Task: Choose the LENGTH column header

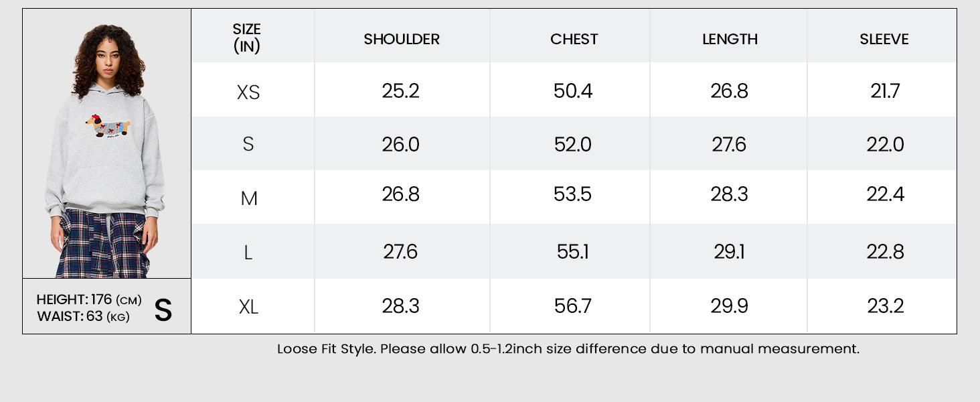Action: point(730,40)
